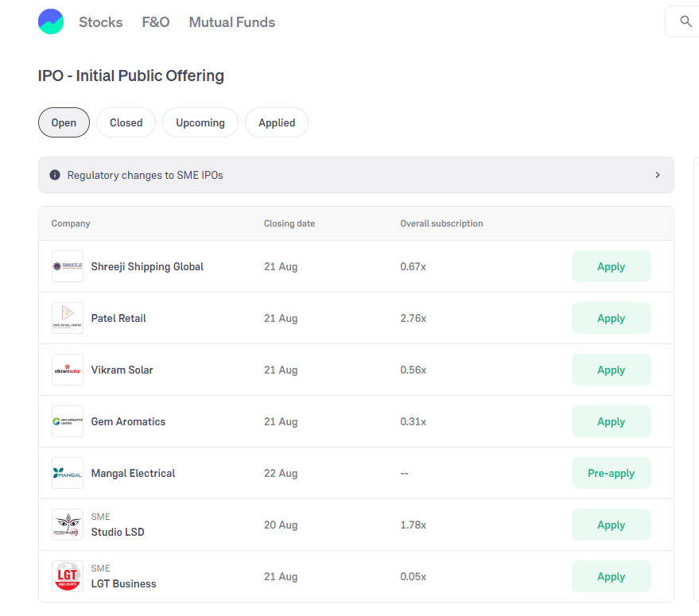Viewport: 699px width, 616px height.
Task: Click the 1.78x subscription value
Action: tap(413, 525)
